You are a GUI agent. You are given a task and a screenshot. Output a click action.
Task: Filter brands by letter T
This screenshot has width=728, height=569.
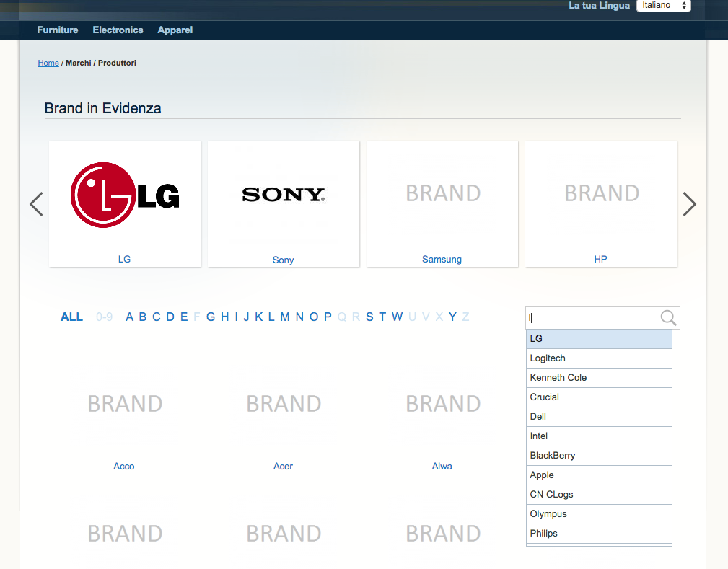pyautogui.click(x=382, y=317)
